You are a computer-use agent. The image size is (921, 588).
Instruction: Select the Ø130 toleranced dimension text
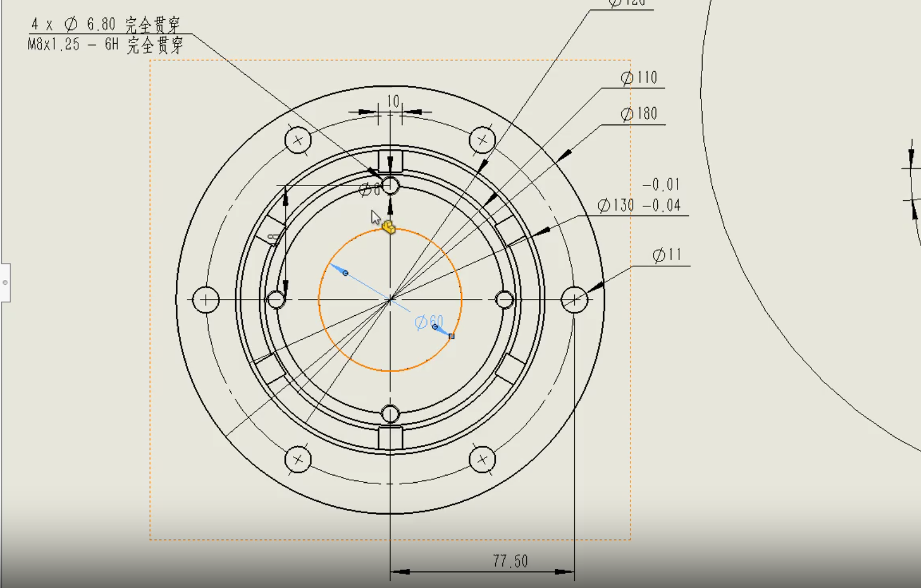coord(639,205)
